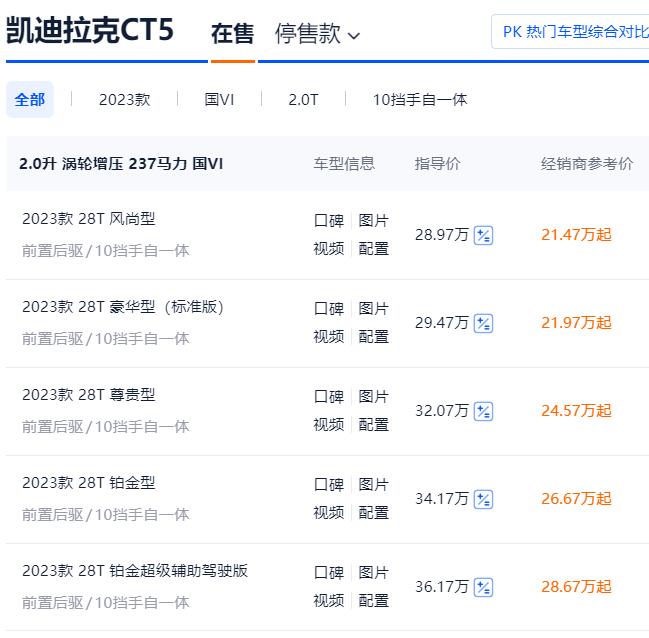Click dealer price 24.57万起

576,411
